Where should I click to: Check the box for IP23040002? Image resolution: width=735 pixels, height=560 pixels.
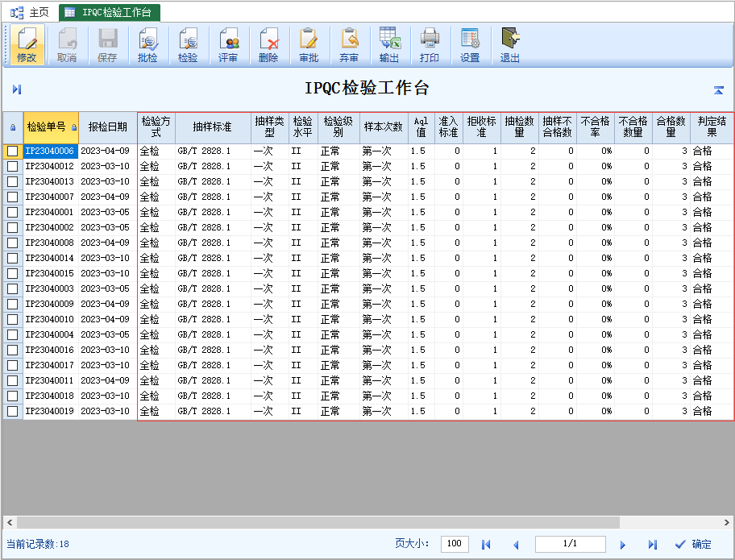13,227
